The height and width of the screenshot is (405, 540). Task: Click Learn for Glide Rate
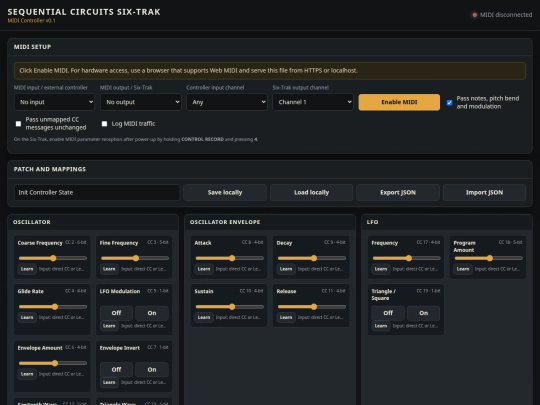27,317
